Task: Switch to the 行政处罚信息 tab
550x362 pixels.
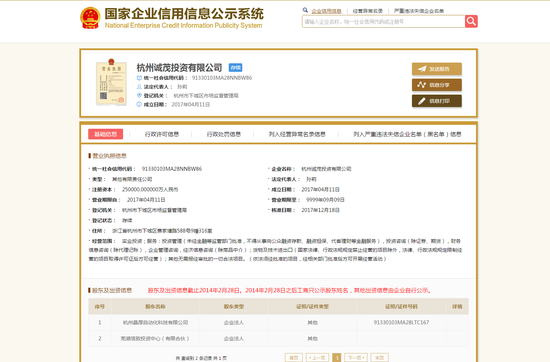Action: click(224, 134)
